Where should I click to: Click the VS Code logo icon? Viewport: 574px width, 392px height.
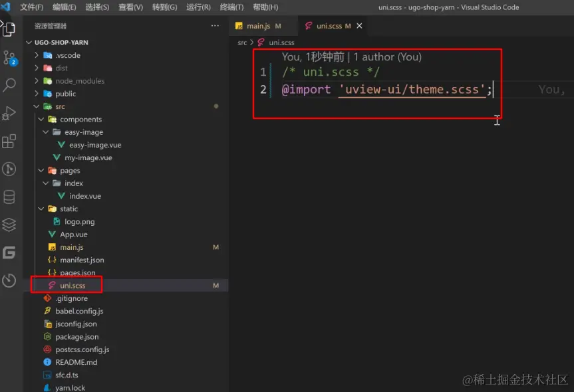5,6
